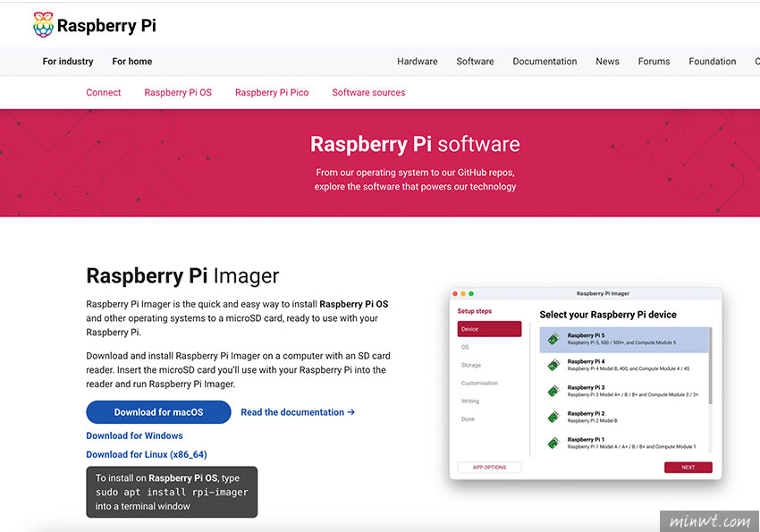760x532 pixels.
Task: Click the sudo apt install rpi-imager command
Action: [x=172, y=493]
